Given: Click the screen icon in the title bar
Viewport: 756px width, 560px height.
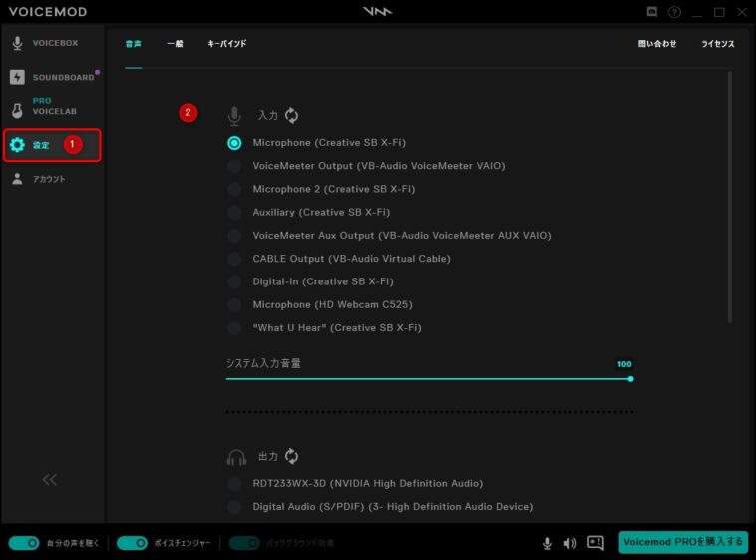Looking at the screenshot, I should [x=652, y=12].
